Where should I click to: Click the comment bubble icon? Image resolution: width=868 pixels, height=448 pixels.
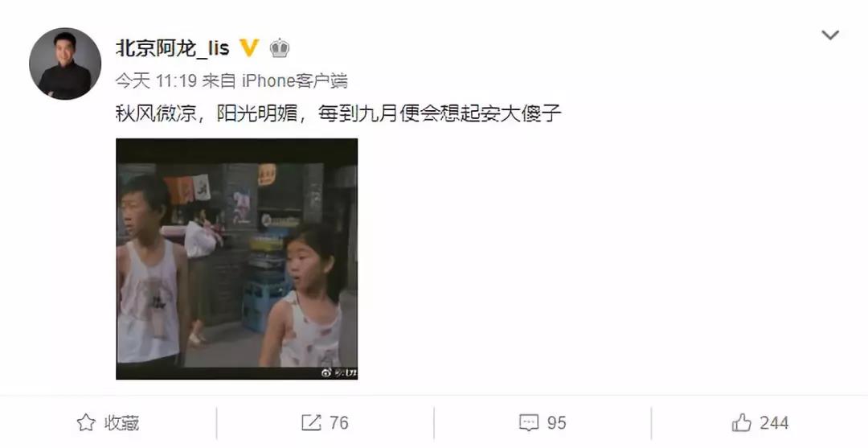[x=529, y=423]
